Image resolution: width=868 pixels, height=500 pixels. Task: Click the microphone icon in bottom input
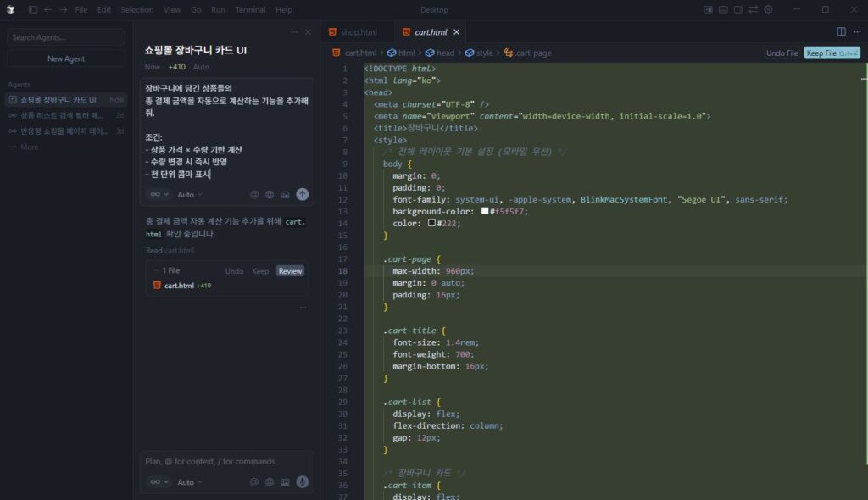(x=303, y=482)
